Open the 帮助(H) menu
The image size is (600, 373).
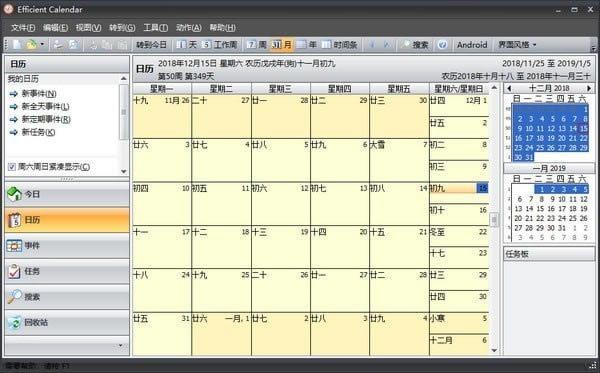222,28
